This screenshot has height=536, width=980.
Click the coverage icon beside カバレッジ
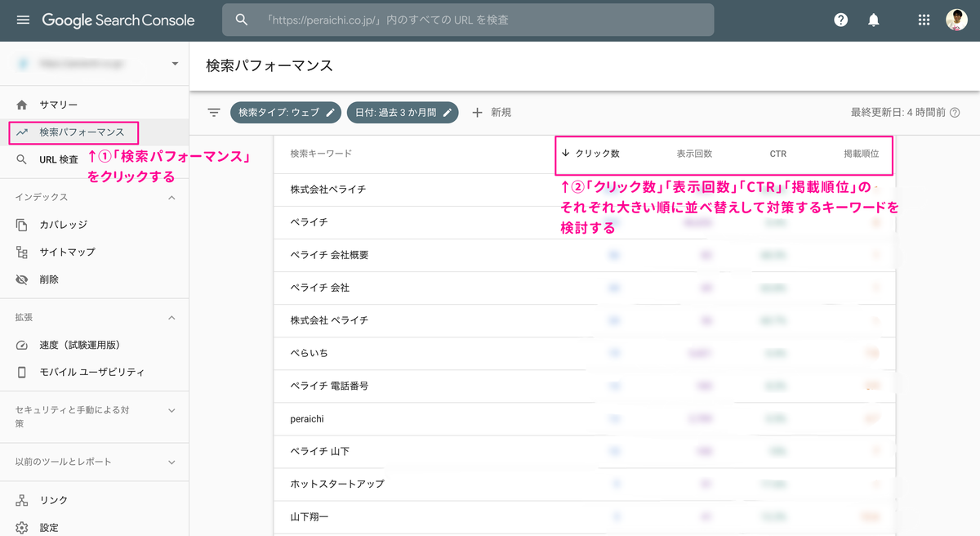tap(22, 225)
